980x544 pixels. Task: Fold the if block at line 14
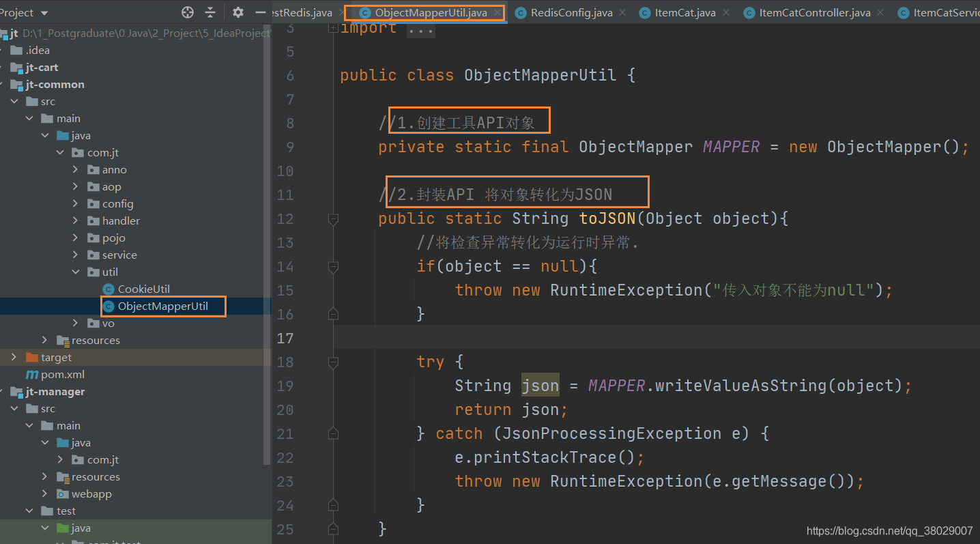333,266
